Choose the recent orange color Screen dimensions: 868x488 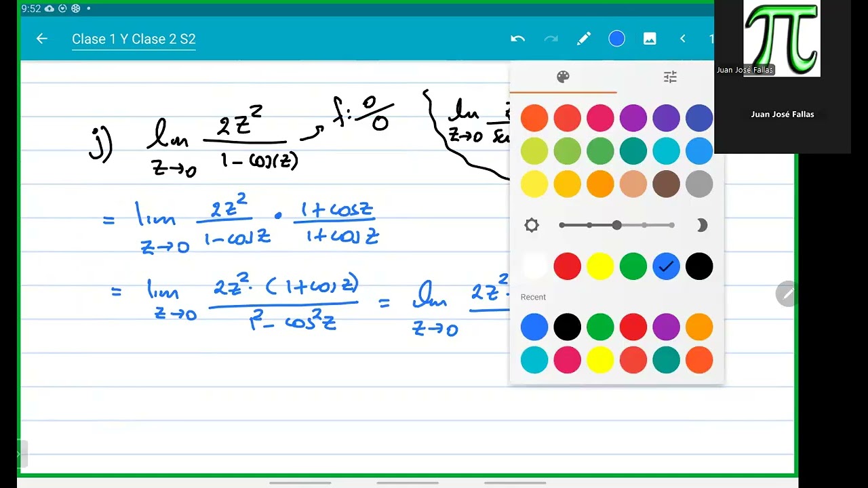(699, 327)
